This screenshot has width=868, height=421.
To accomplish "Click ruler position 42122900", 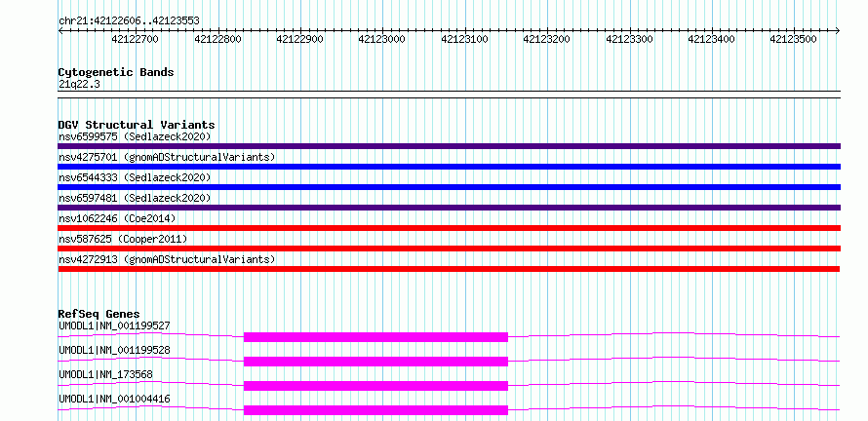I will [x=299, y=39].
